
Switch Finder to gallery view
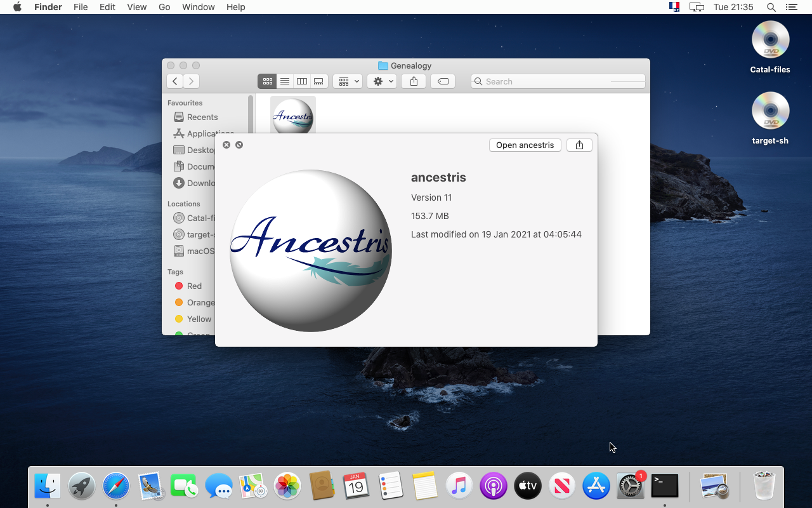[319, 81]
